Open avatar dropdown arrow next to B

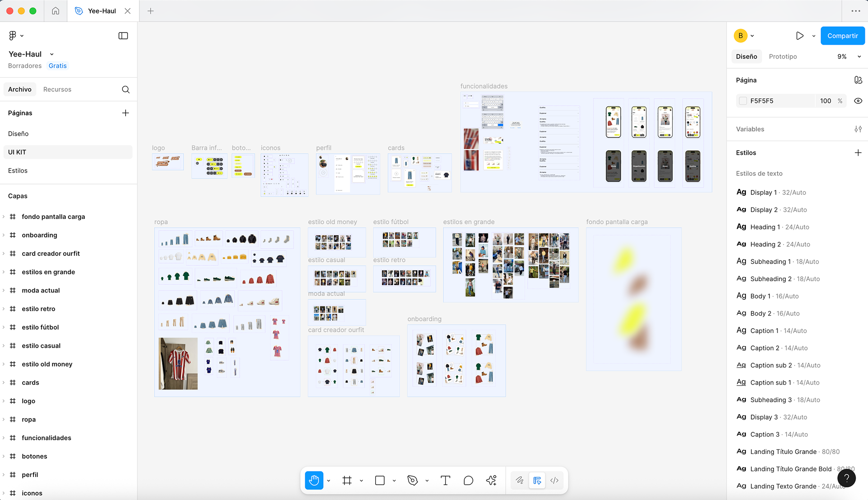(752, 36)
